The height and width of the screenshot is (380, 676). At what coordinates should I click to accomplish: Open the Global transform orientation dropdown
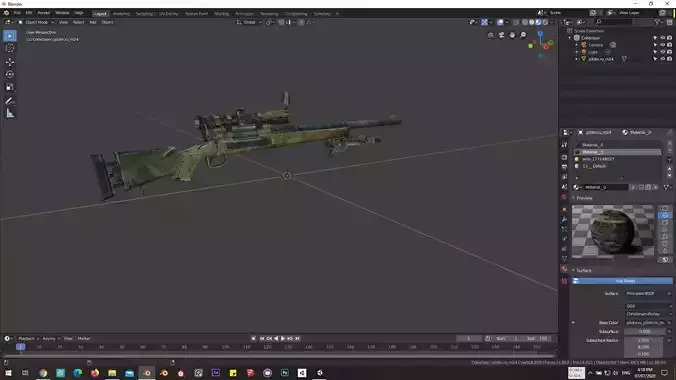pos(249,22)
